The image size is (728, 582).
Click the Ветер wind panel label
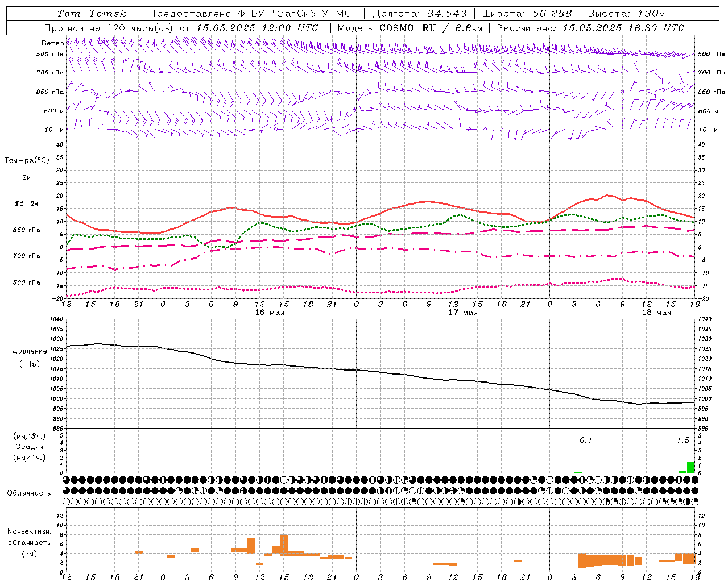pyautogui.click(x=52, y=43)
